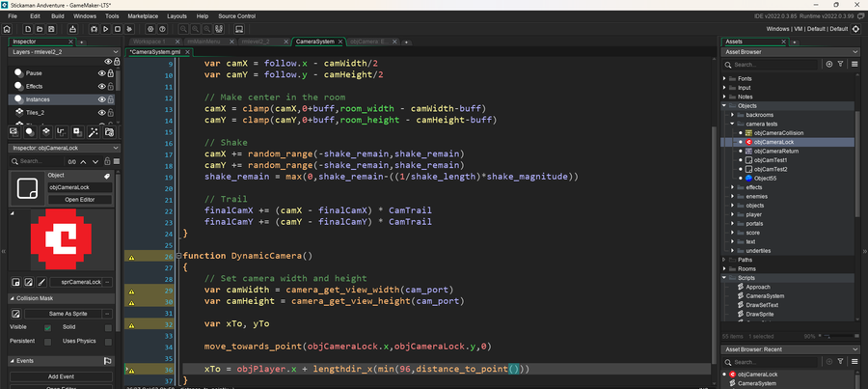
Task: Create a new instance layer
Action: (30, 131)
